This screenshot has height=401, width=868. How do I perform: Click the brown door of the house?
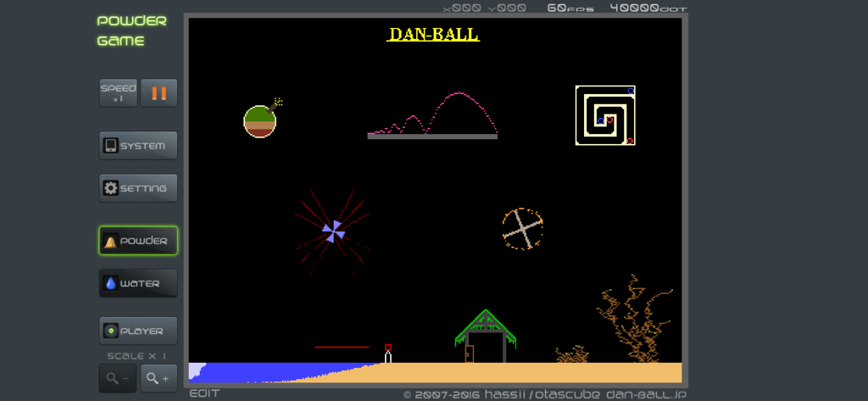(x=470, y=354)
